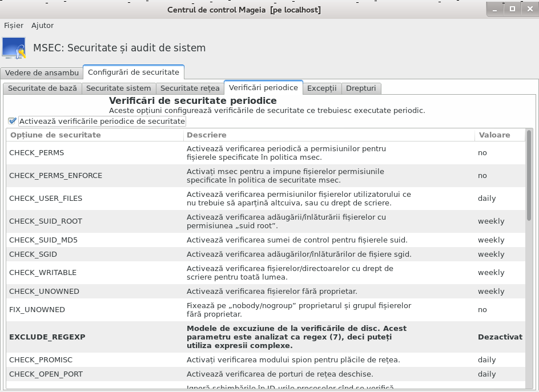Click the 'daily' value of CHECK_OPEN_PORT
This screenshot has height=392, width=539.
point(486,374)
